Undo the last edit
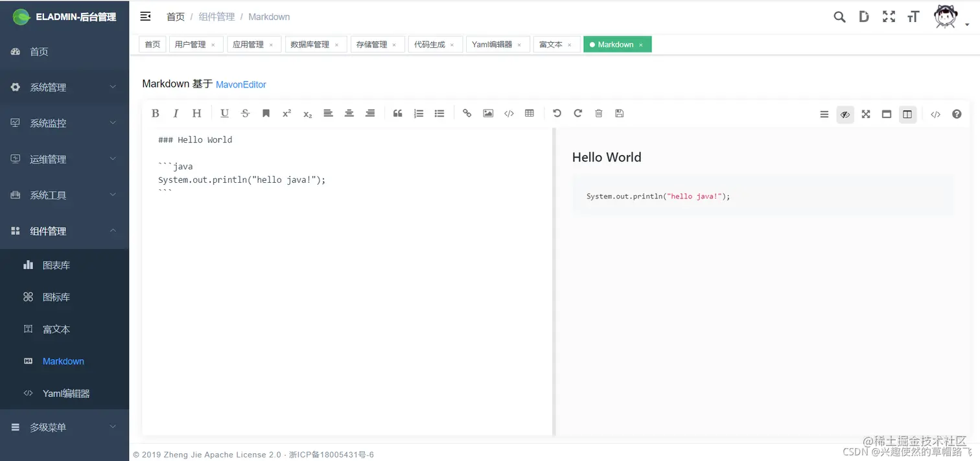Screen dimensions: 980x461 [x=557, y=113]
